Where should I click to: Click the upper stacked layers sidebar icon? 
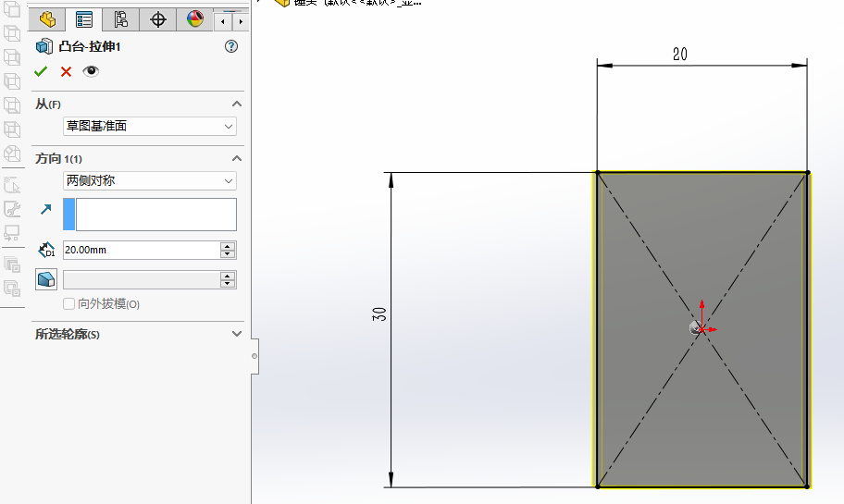[12, 264]
